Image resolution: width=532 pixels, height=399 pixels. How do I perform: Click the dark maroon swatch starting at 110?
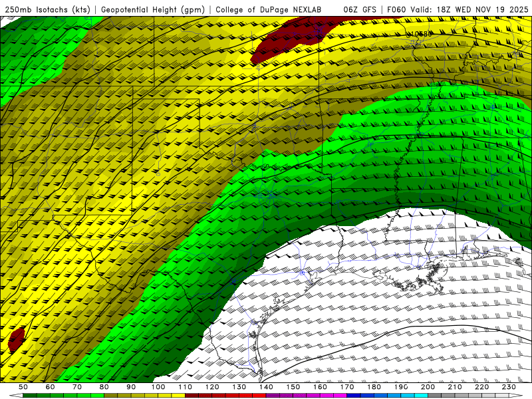(x=192, y=396)
